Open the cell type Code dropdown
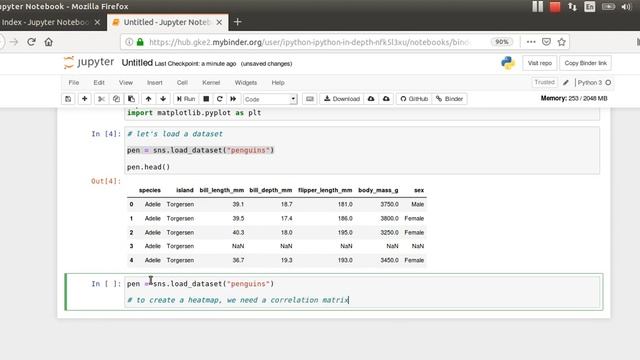Image resolution: width=640 pixels, height=360 pixels. coord(270,99)
